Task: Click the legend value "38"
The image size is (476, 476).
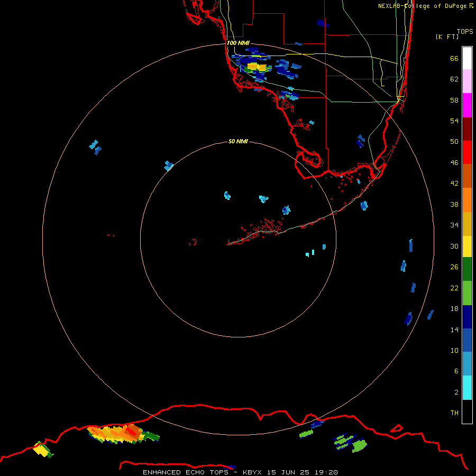Action: tap(454, 204)
